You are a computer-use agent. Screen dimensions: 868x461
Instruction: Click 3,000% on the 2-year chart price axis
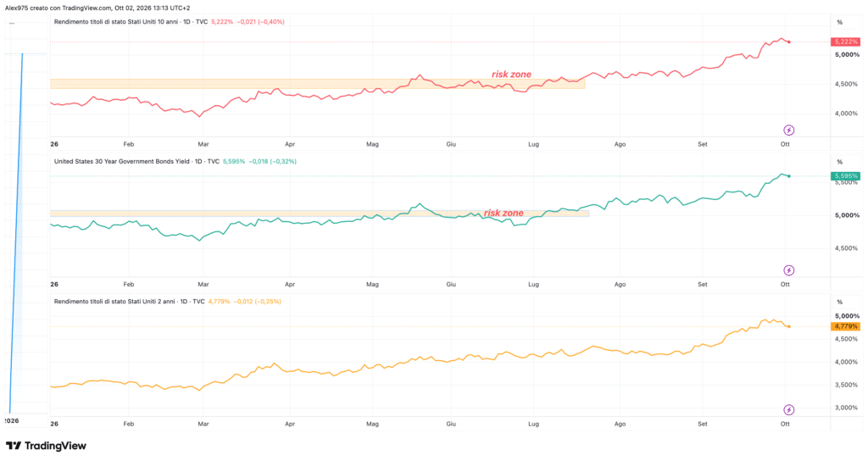click(847, 408)
